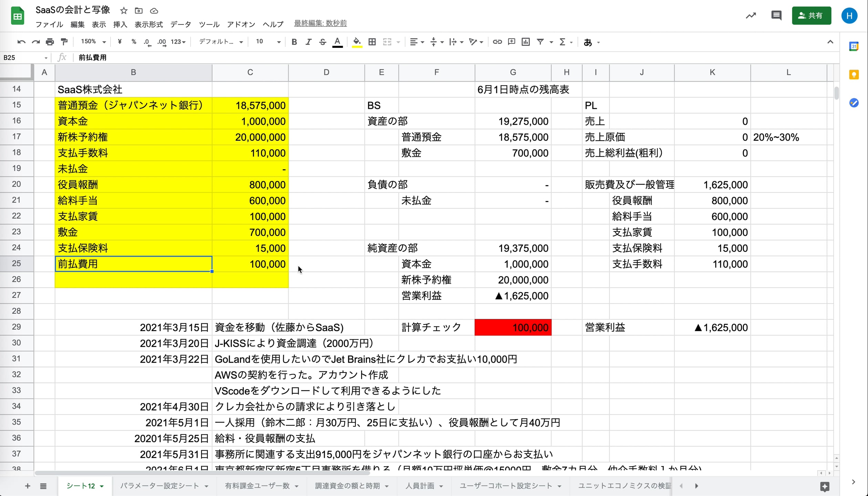Undo the last action
Viewport: 868px width, 496px height.
point(21,42)
